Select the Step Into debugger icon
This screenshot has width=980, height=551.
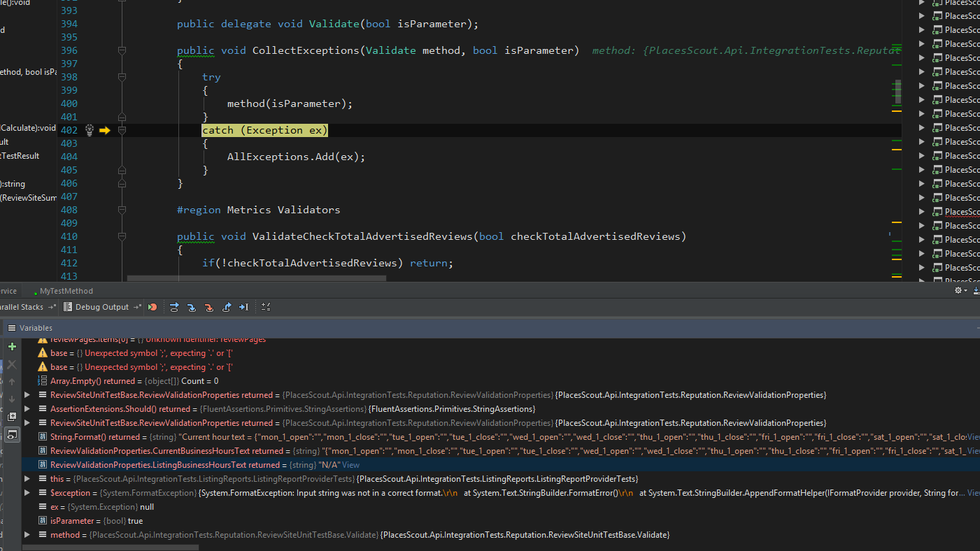tap(192, 306)
